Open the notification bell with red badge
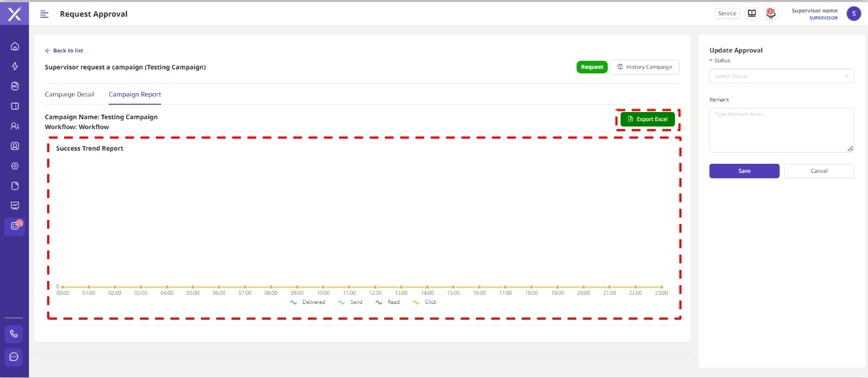Viewport: 868px width, 378px height. tap(770, 13)
